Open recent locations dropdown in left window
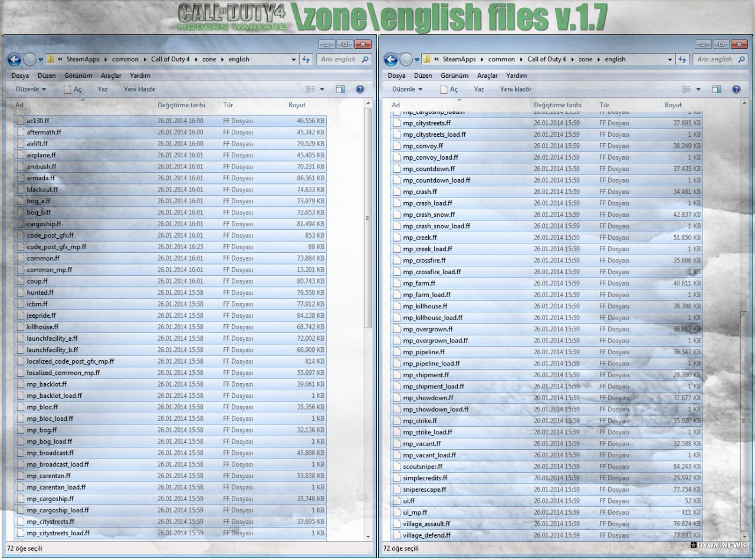This screenshot has height=560, width=755. pos(41,60)
